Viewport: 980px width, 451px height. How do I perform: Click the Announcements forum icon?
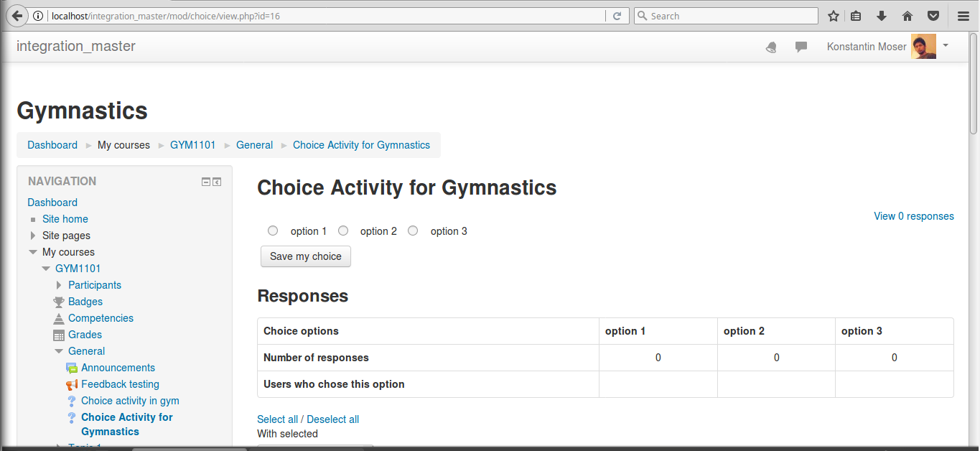pyautogui.click(x=72, y=368)
